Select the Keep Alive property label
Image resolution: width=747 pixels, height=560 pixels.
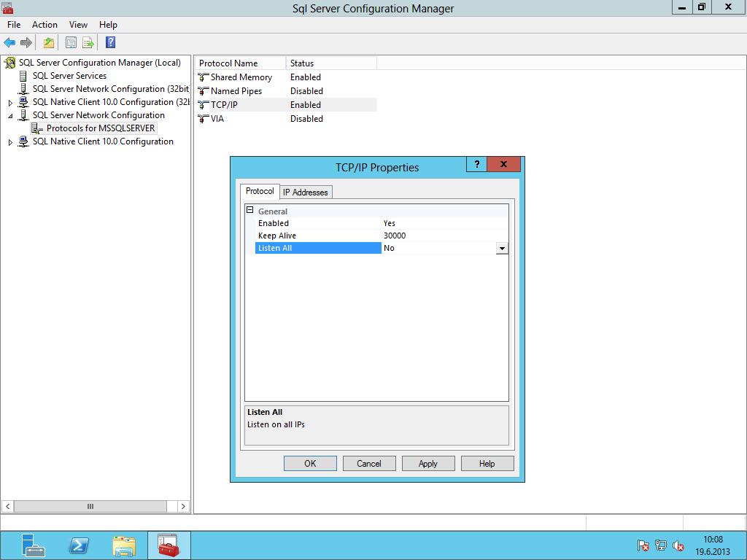point(277,236)
